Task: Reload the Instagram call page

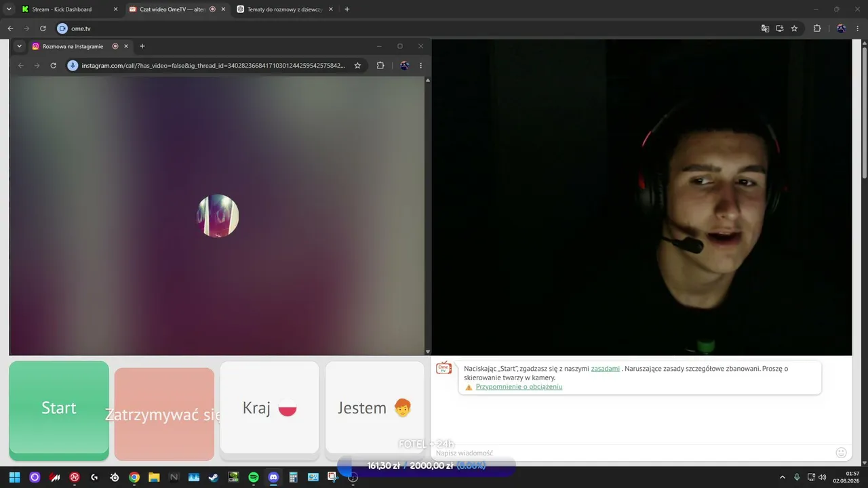Action: pyautogui.click(x=53, y=66)
